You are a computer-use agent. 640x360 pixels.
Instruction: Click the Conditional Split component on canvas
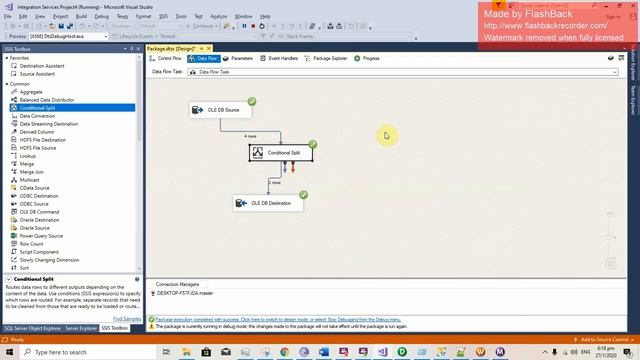[281, 153]
